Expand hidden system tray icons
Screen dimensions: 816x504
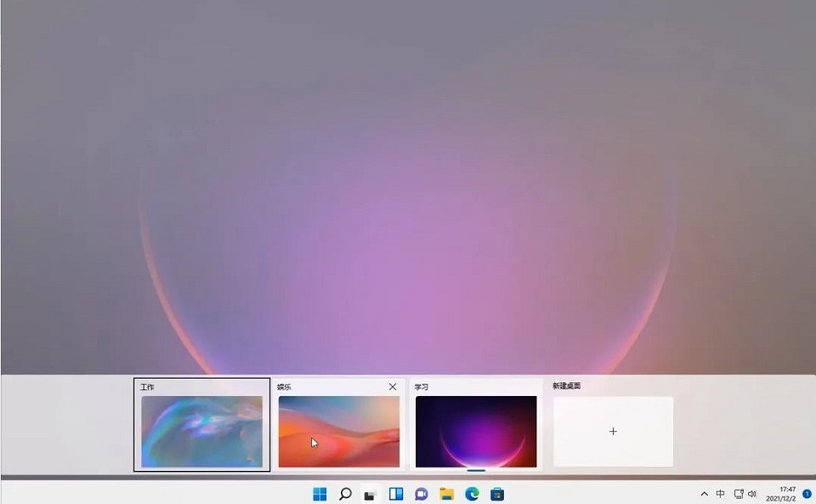[x=704, y=494]
